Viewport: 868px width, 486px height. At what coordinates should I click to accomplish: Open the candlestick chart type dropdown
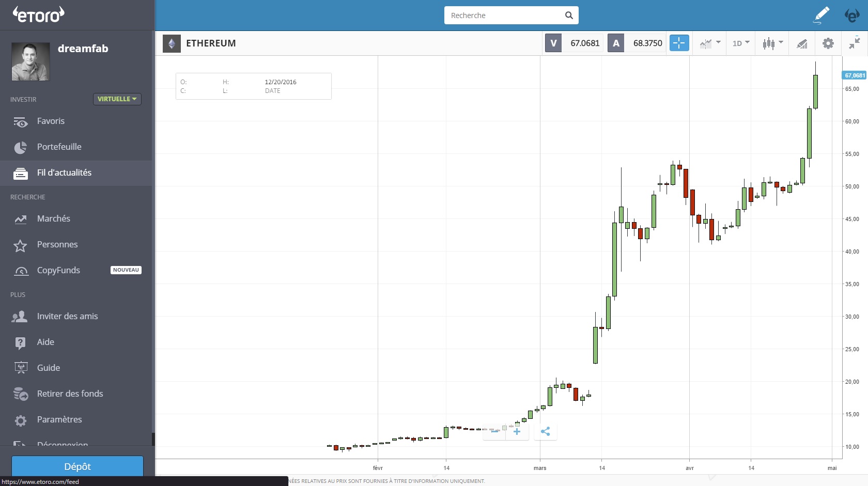(x=772, y=43)
